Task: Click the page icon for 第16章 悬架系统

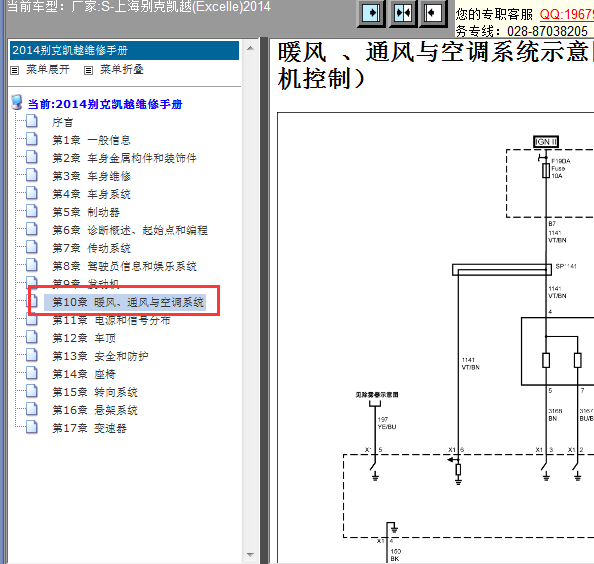Action: coord(32,409)
